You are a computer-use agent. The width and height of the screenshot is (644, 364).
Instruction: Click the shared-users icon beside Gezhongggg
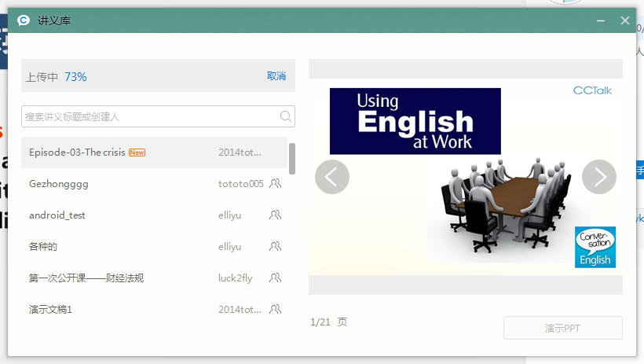pos(275,183)
